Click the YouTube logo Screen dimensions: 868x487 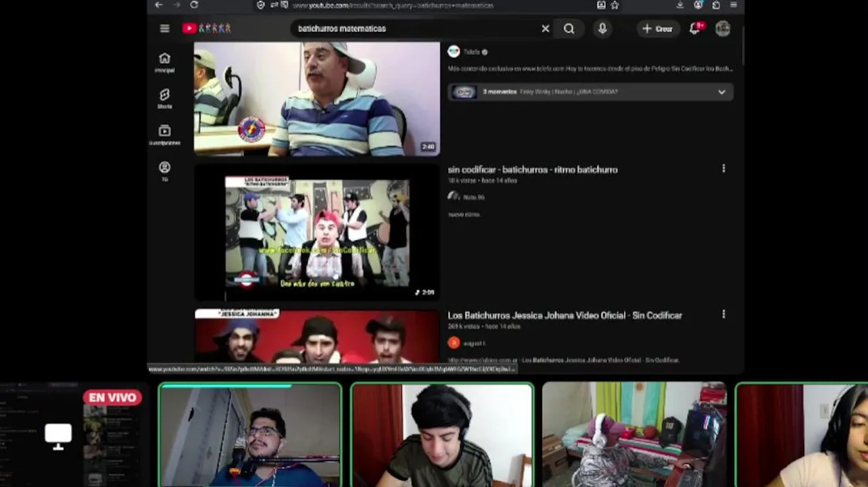[207, 28]
